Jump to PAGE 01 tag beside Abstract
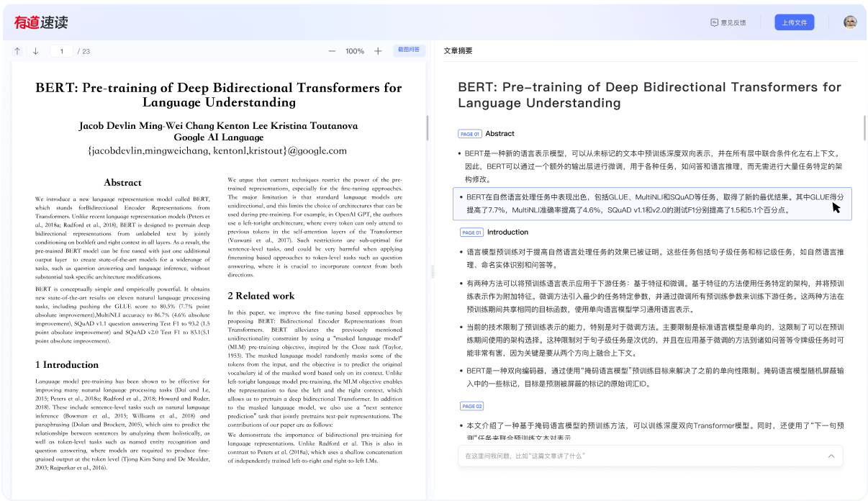The height and width of the screenshot is (501, 868). pyautogui.click(x=469, y=134)
